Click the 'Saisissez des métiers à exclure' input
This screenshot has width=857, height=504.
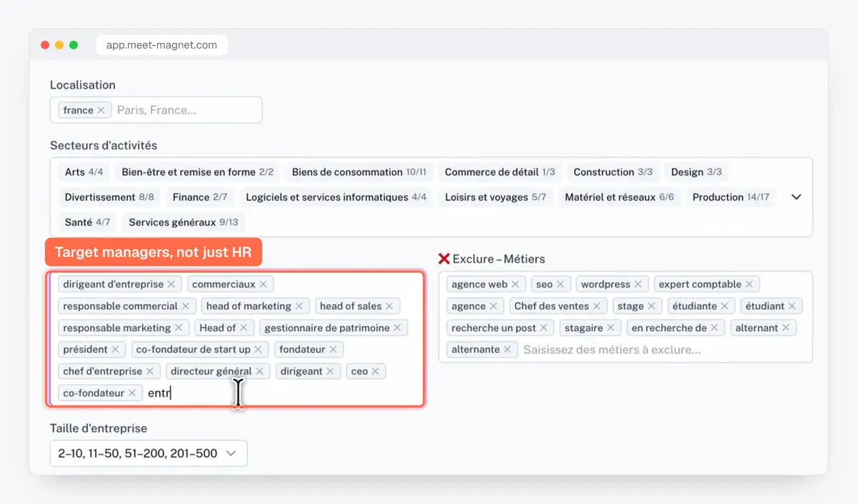(612, 350)
